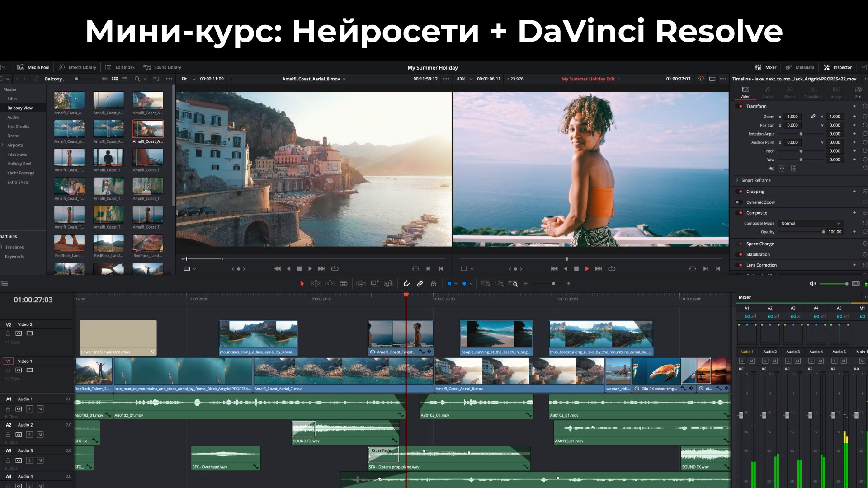Add a marker at the playhead

point(464,284)
